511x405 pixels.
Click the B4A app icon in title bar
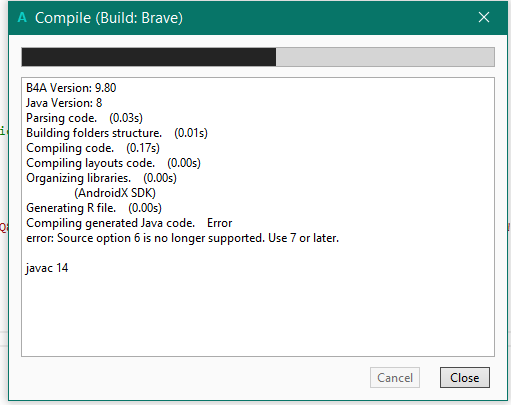pos(22,17)
